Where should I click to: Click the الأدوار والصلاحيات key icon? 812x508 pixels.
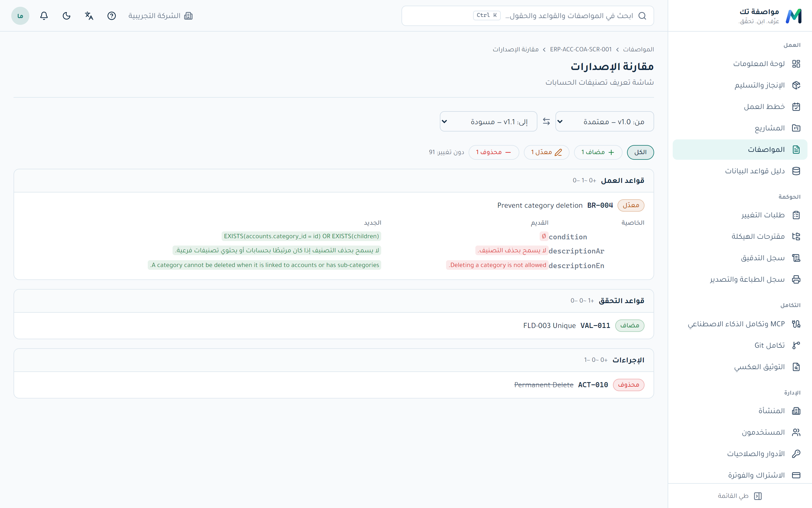796,454
